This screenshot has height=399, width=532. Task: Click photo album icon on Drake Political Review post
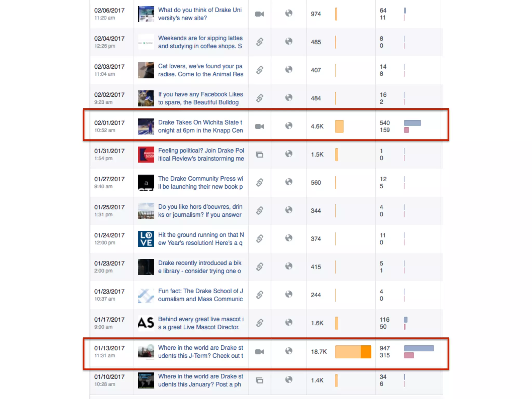(259, 155)
